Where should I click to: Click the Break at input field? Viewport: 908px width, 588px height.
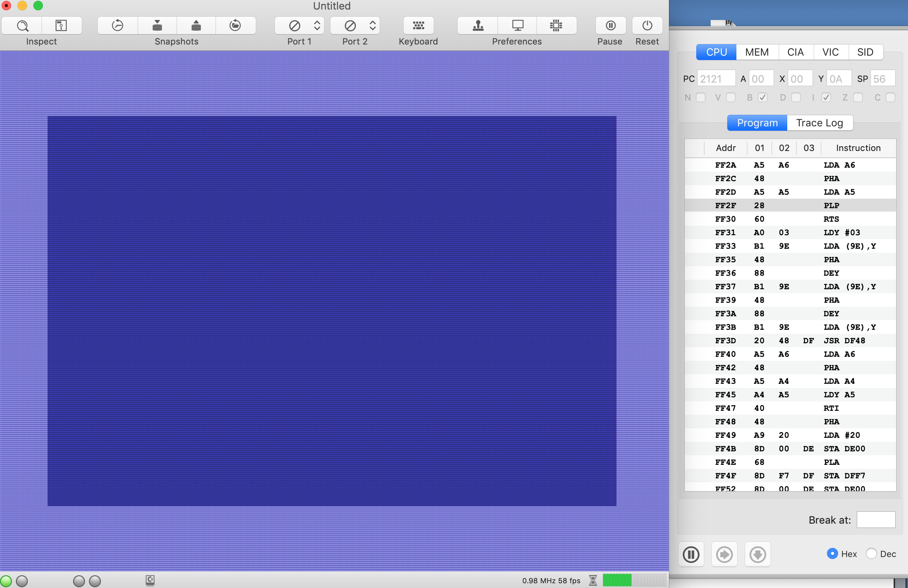tap(876, 520)
